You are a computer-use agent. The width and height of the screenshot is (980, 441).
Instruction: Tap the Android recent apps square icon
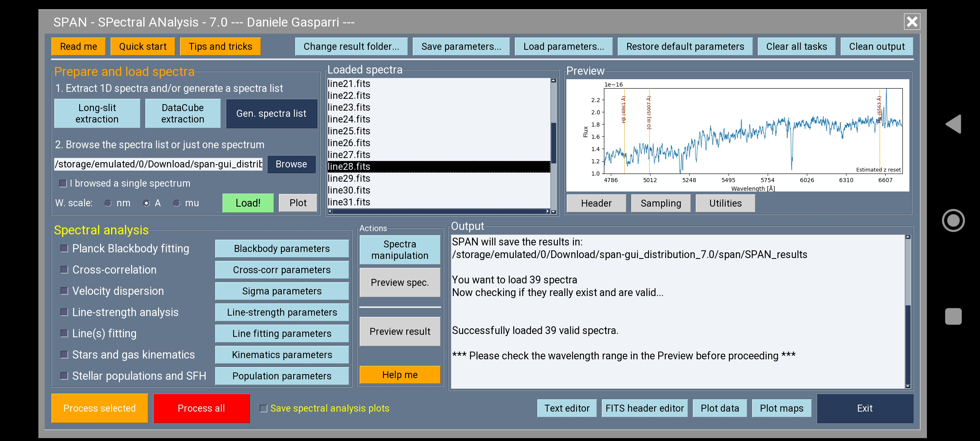point(953,316)
